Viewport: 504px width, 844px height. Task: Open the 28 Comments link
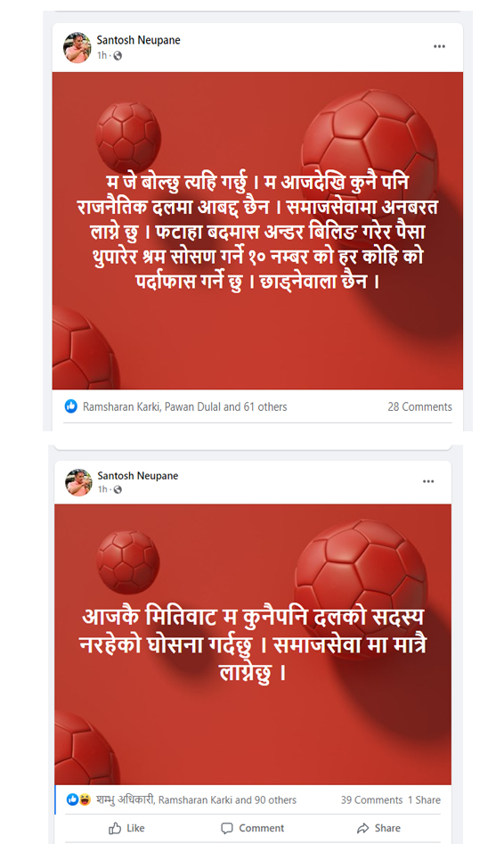(419, 407)
